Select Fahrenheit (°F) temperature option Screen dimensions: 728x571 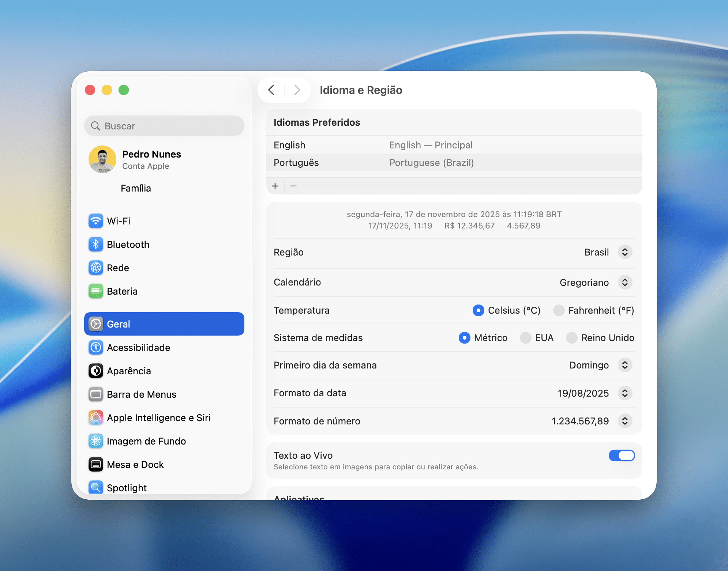tap(559, 310)
